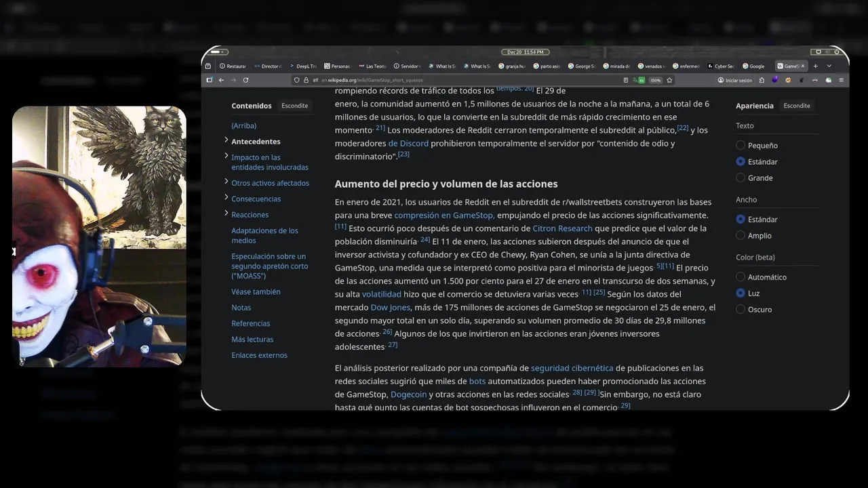Screen dimensions: 868x488
Task: Switch to the DeepL Translate tab
Action: (303, 66)
